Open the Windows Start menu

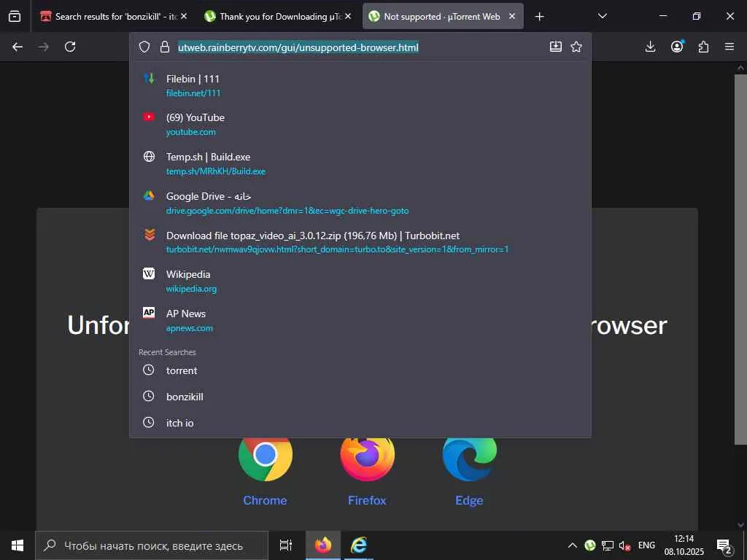(x=18, y=545)
